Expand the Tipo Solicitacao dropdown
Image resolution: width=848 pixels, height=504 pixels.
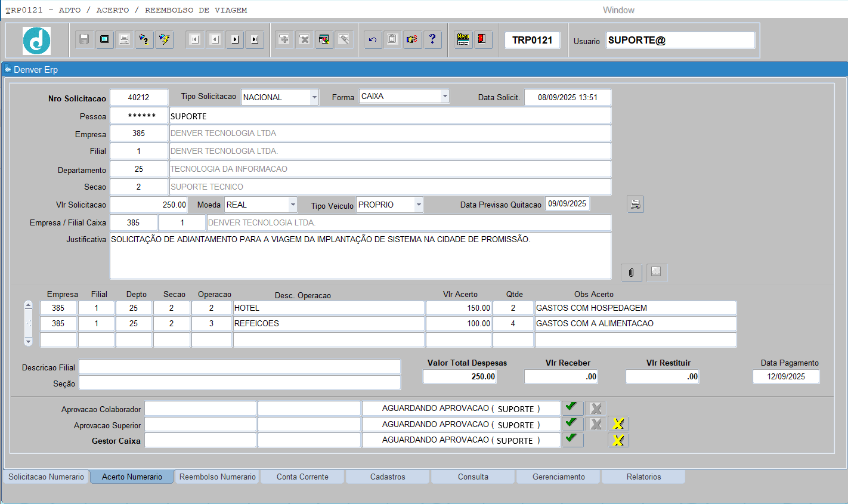point(314,97)
